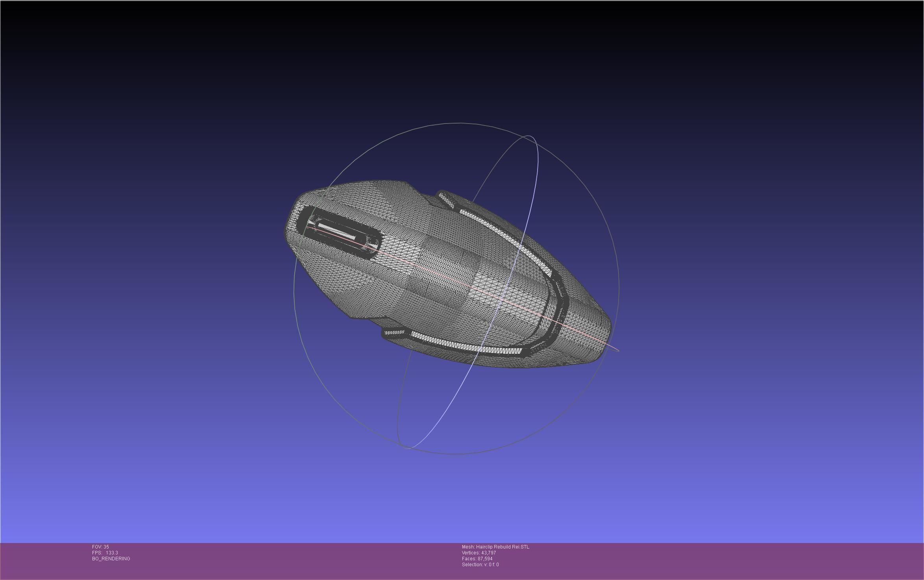924x580 pixels.
Task: Click the Vertices: 43,797 count
Action: (x=479, y=553)
